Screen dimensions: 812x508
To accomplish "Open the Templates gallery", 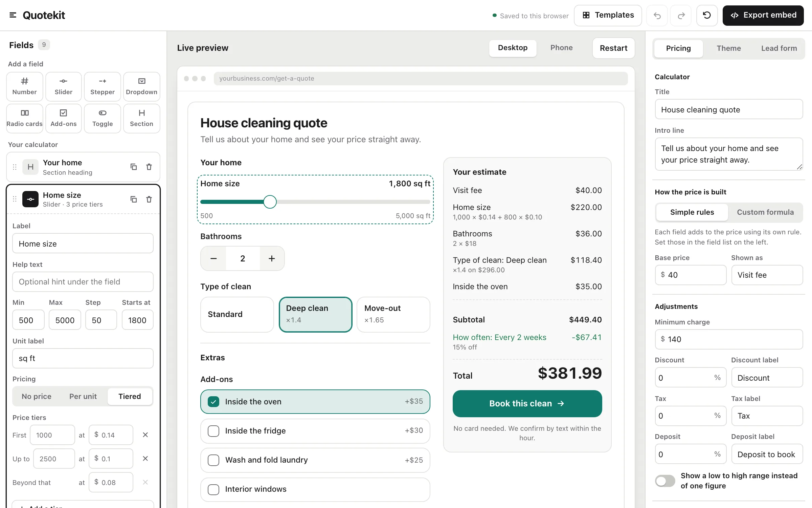I will (608, 15).
